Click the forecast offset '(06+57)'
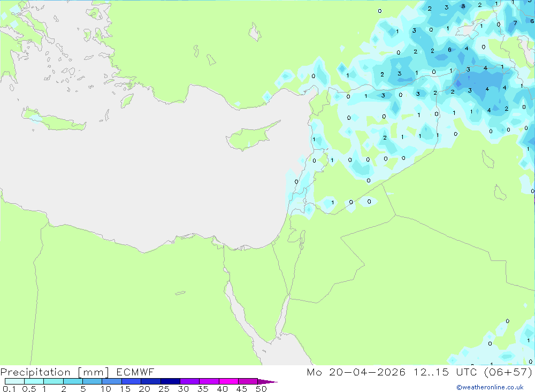The image size is (535, 392). coord(508,372)
